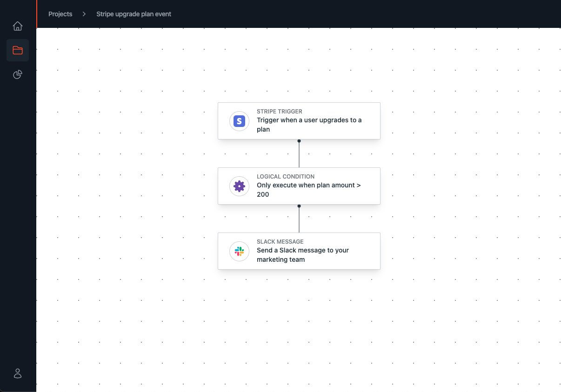The height and width of the screenshot is (392, 561).
Task: Click the connection line between trigger and condition
Action: click(299, 153)
